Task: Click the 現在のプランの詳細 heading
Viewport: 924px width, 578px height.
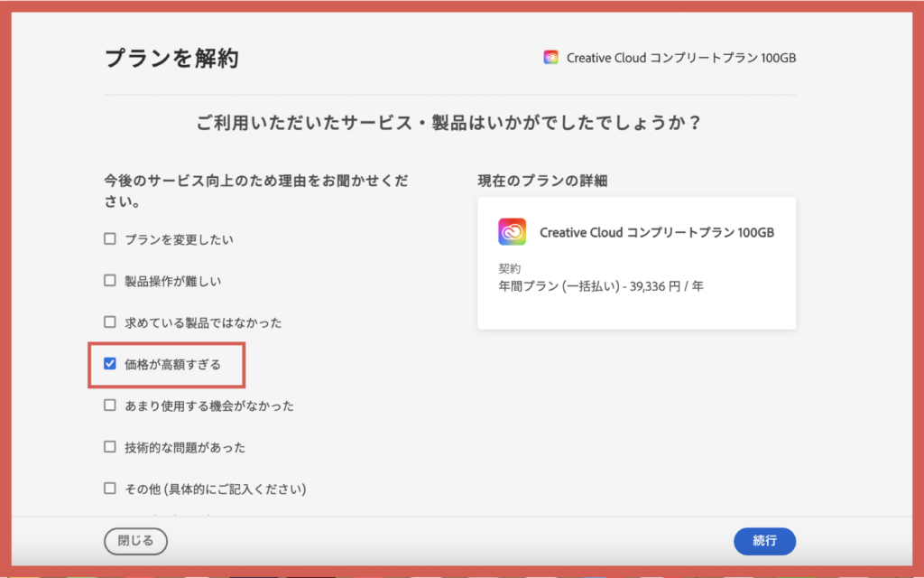Action: [x=542, y=181]
